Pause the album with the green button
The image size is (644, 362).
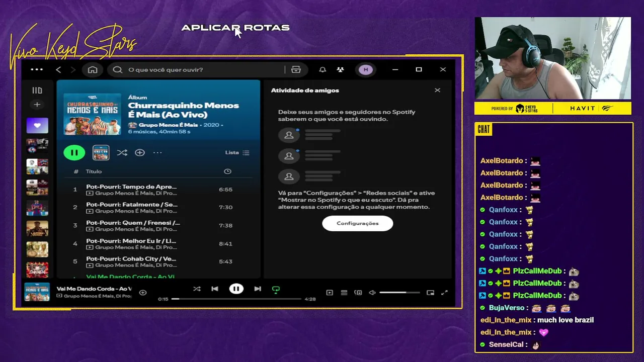pyautogui.click(x=74, y=152)
